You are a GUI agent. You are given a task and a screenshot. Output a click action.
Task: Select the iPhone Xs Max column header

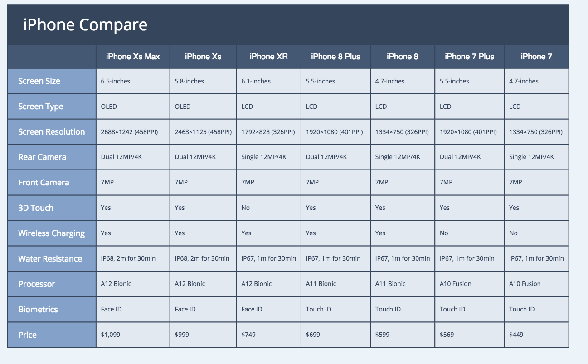tap(133, 57)
